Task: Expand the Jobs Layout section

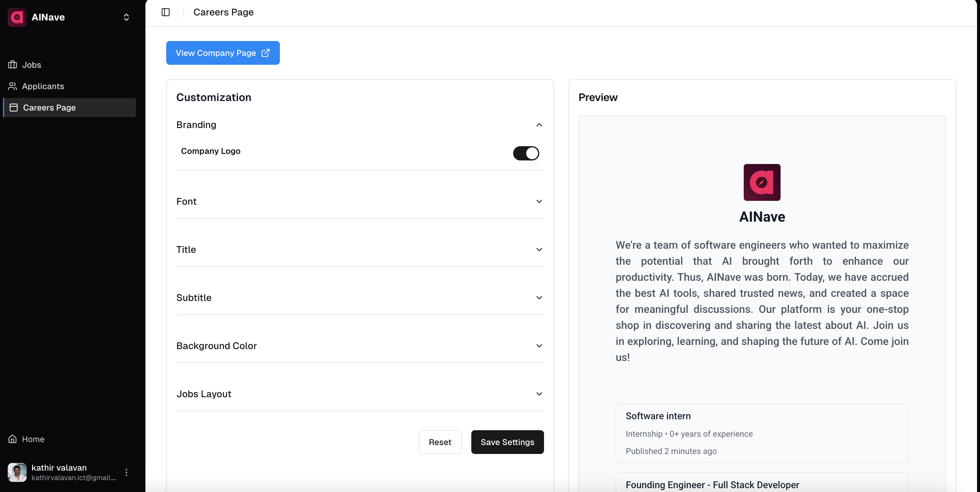Action: (x=539, y=394)
